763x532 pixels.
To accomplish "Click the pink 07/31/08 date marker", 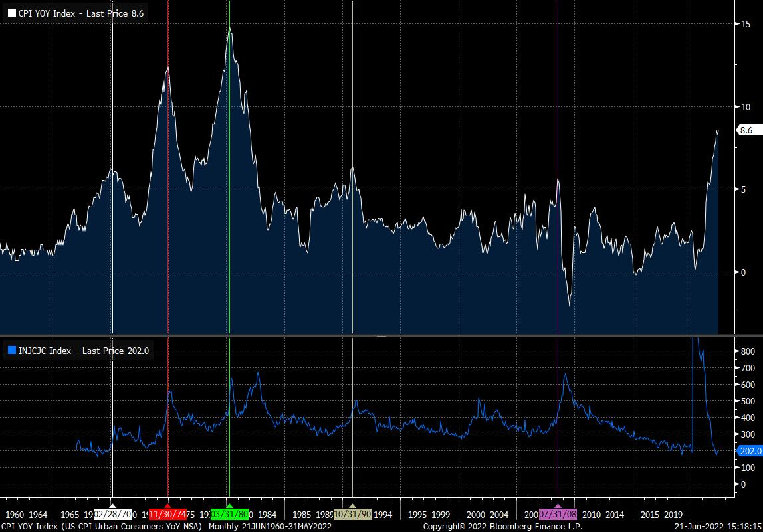I will (558, 514).
